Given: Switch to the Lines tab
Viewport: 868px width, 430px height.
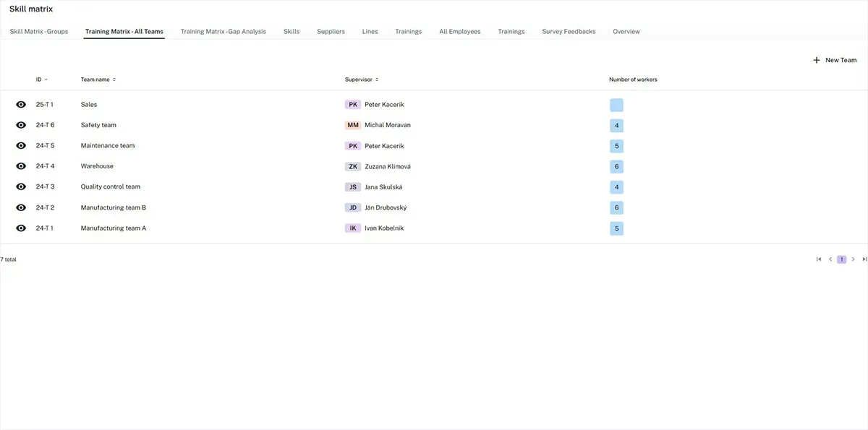Looking at the screenshot, I should tap(370, 32).
